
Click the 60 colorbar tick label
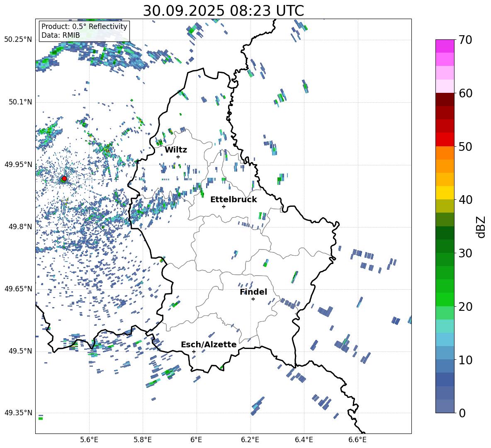point(465,93)
